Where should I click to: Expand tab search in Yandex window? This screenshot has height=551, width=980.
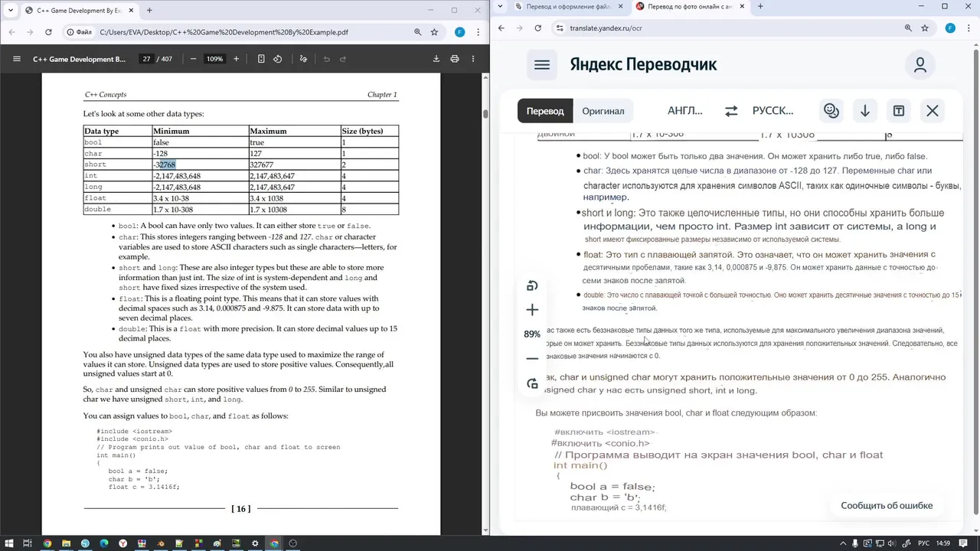click(500, 6)
